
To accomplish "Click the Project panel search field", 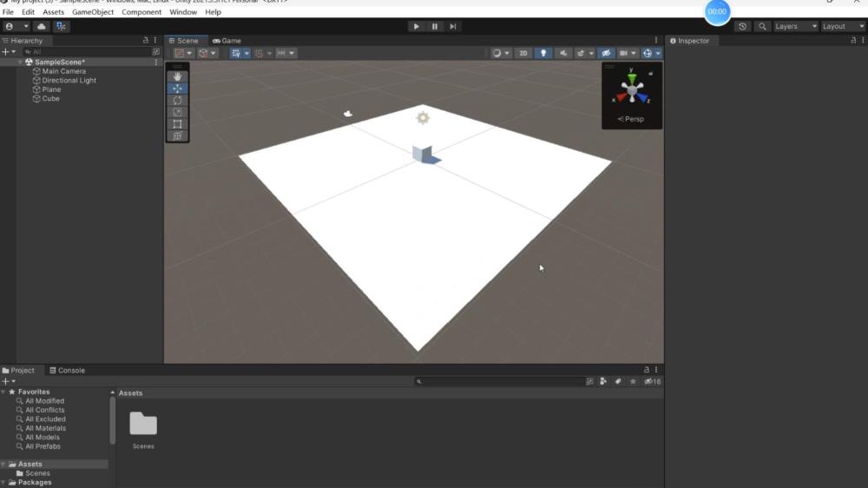I will point(502,381).
